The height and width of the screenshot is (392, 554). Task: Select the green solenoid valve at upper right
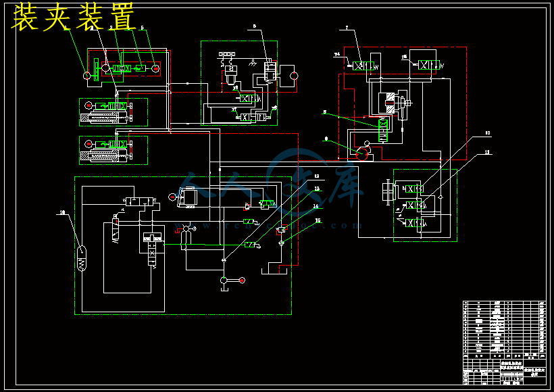point(428,65)
